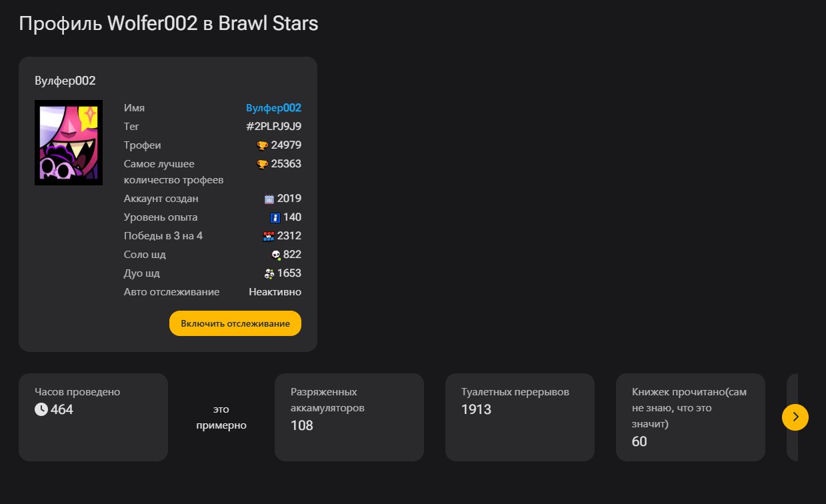826x504 pixels.
Task: Click the player tag #2PLPJ9J9
Action: (273, 127)
